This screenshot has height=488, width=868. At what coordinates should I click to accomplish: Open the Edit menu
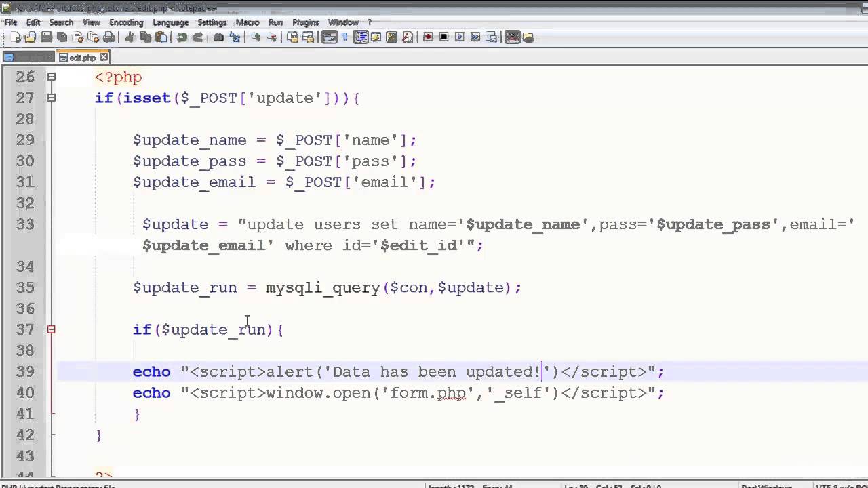33,22
